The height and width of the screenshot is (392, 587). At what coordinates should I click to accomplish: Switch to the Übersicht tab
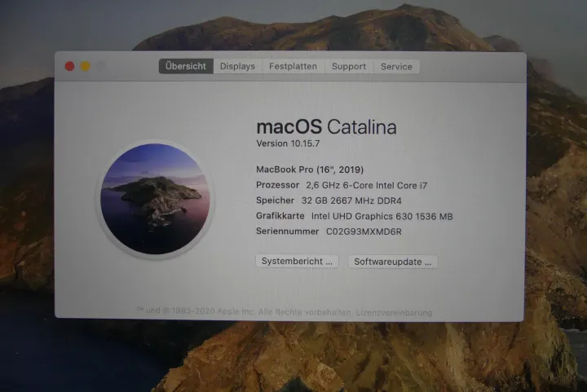186,66
